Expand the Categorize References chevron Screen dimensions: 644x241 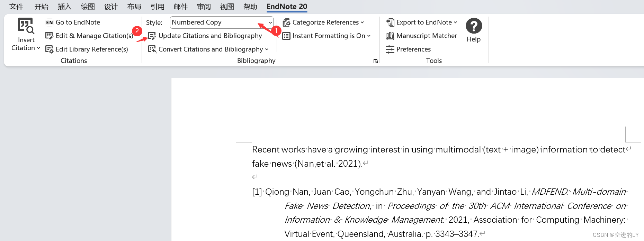pyautogui.click(x=362, y=22)
